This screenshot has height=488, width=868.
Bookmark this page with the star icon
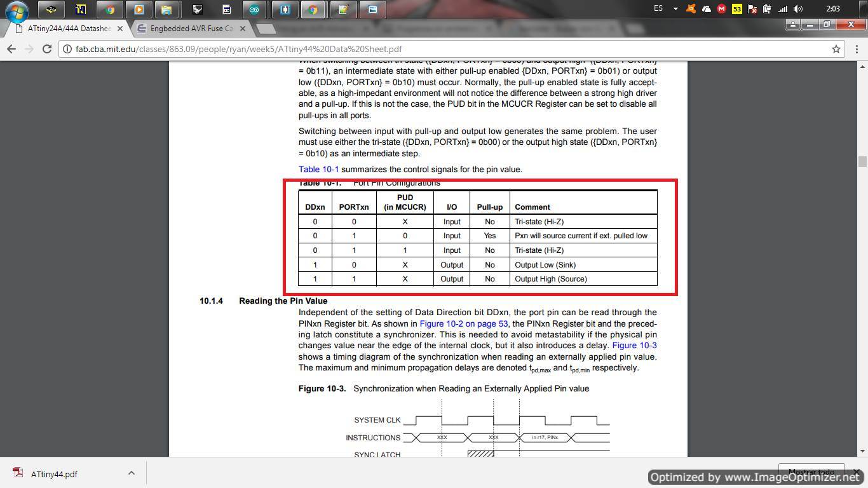coord(836,49)
